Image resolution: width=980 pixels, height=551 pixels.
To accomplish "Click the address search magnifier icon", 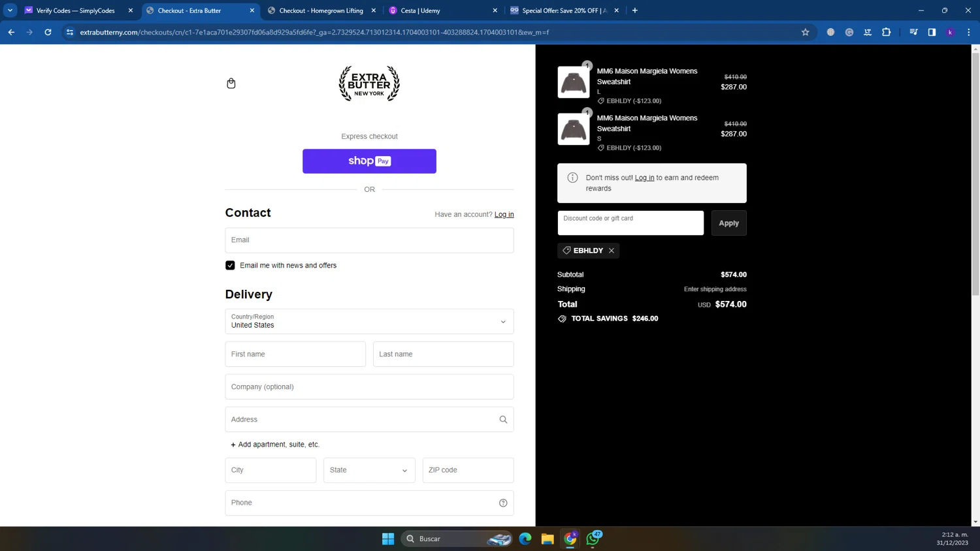I will (x=503, y=420).
